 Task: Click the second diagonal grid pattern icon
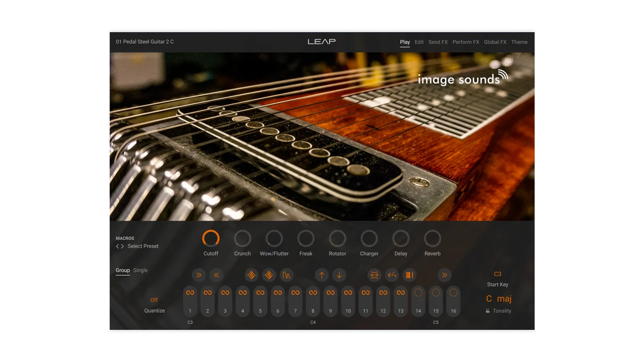pyautogui.click(x=269, y=275)
